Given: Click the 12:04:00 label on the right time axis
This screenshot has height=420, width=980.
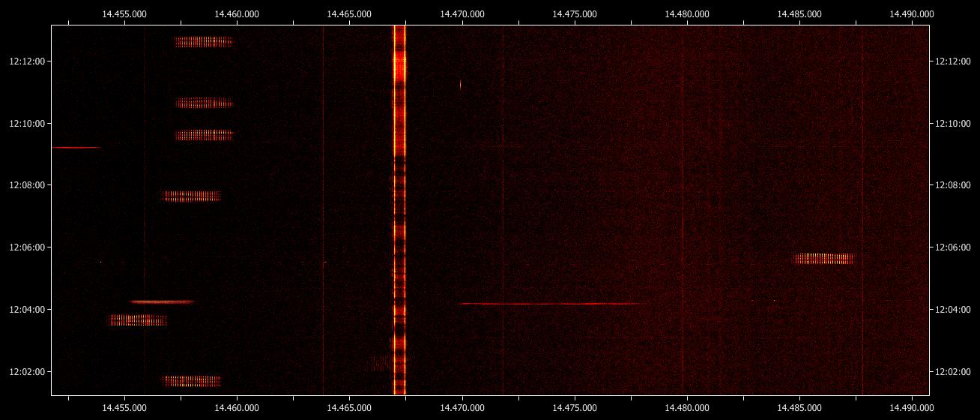Looking at the screenshot, I should [954, 310].
